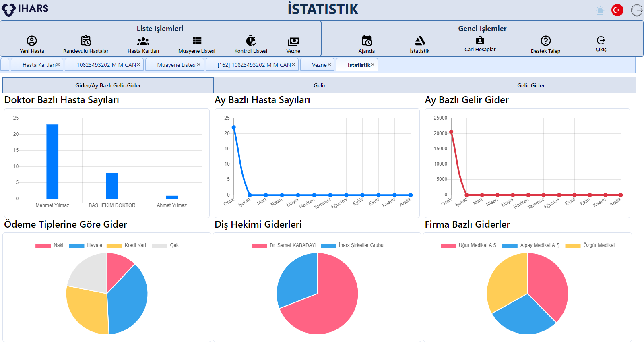Open Hasta Kartları from the toolbar
Screen dimensions: 644x346
click(x=143, y=41)
